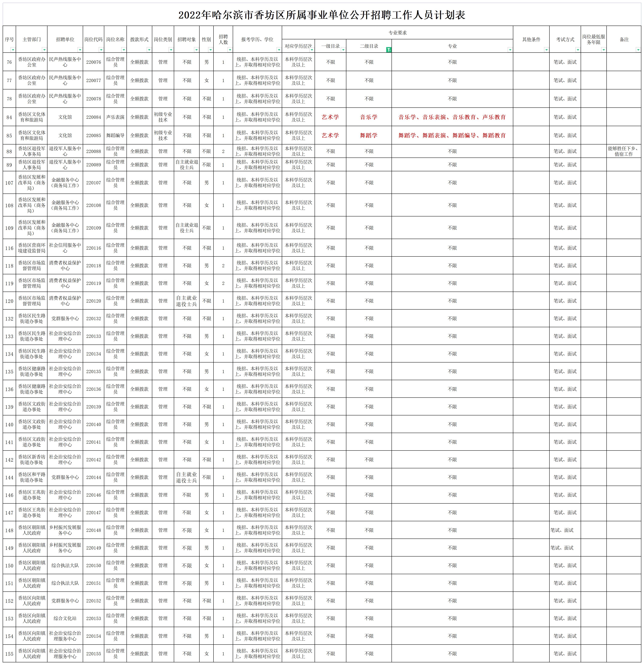This screenshot has height=665, width=644.
Task: Click the cell with code 220085
Action: click(x=93, y=135)
